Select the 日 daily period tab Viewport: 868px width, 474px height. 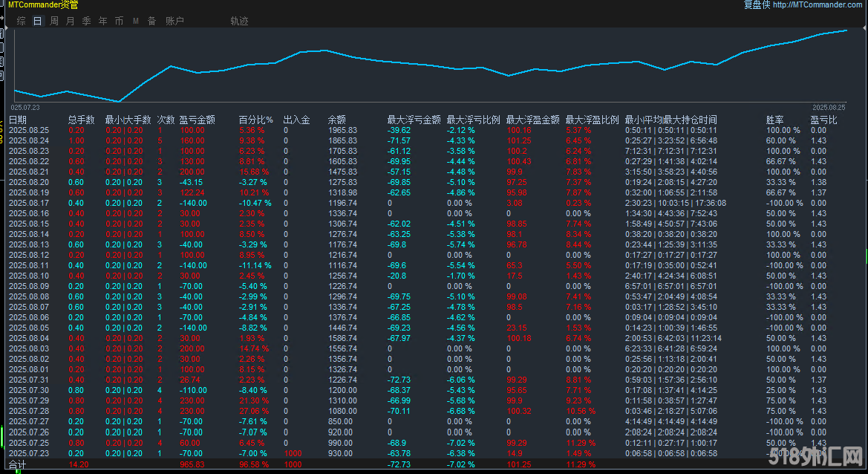click(x=38, y=21)
